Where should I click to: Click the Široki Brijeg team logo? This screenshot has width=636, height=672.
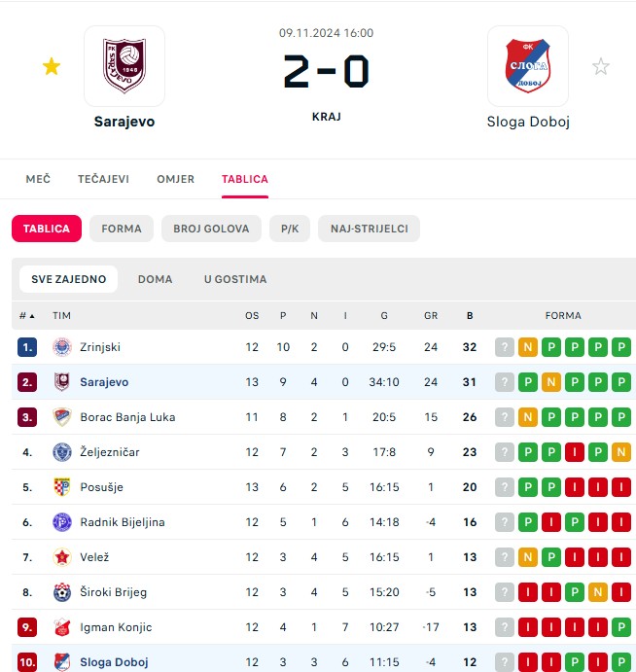pos(62,592)
